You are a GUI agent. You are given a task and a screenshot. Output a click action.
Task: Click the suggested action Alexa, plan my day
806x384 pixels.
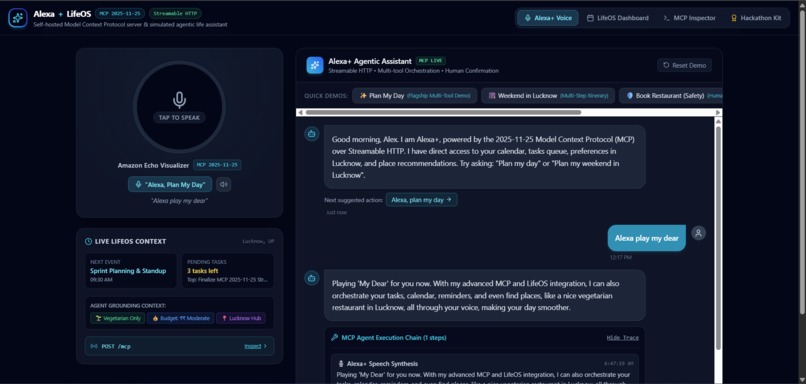pyautogui.click(x=422, y=200)
